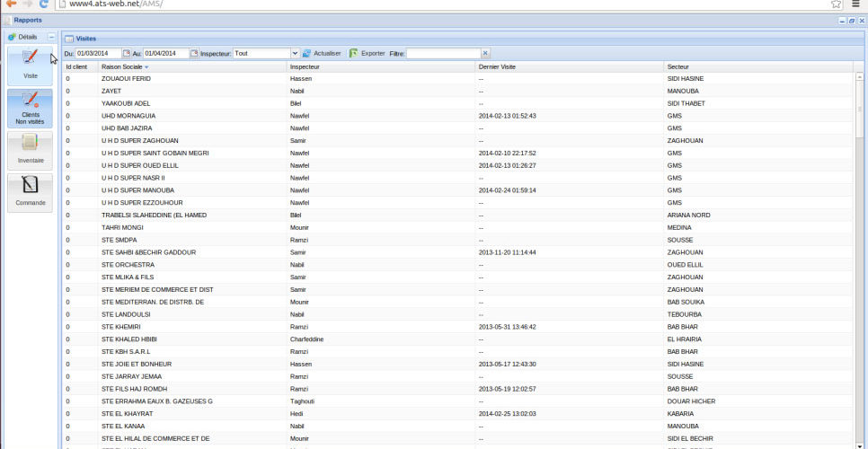Click the Inspecteur column header
The height and width of the screenshot is (449, 868).
coord(306,66)
